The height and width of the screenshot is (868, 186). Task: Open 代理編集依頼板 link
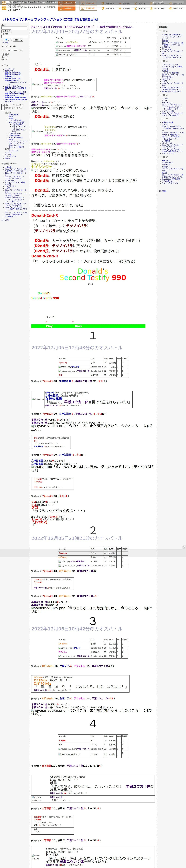tap(14, 135)
